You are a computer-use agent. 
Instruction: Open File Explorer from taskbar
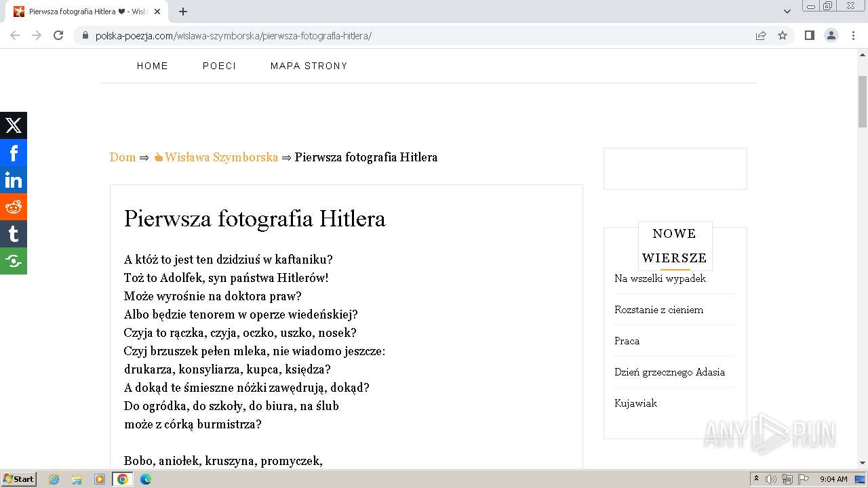[77, 479]
